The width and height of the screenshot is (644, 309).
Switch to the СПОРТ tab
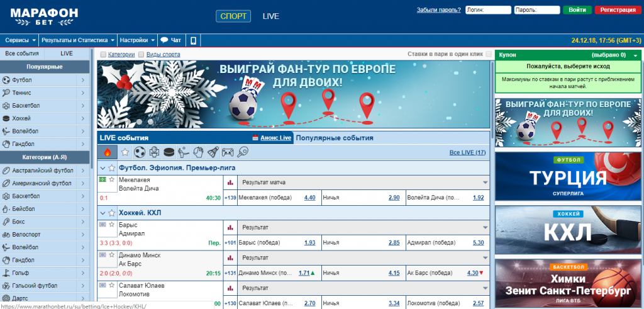pos(233,16)
